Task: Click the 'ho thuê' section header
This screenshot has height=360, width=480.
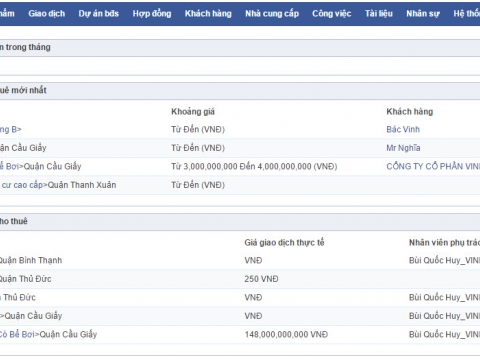Action: (x=14, y=221)
